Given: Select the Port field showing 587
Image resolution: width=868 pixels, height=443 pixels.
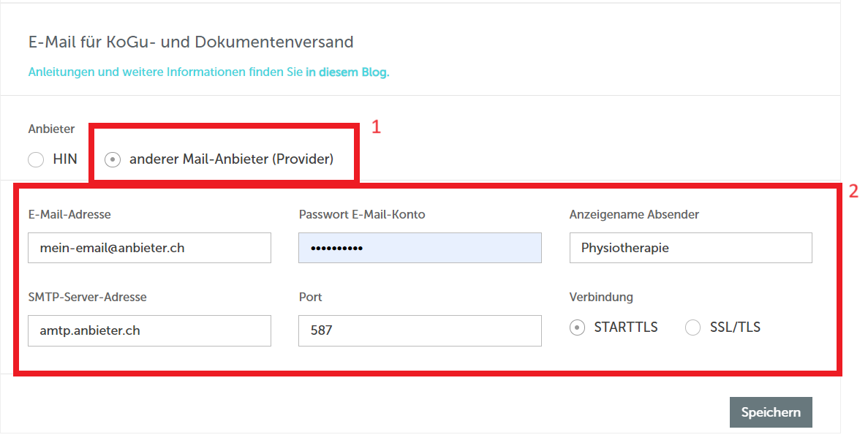Looking at the screenshot, I should tap(420, 330).
